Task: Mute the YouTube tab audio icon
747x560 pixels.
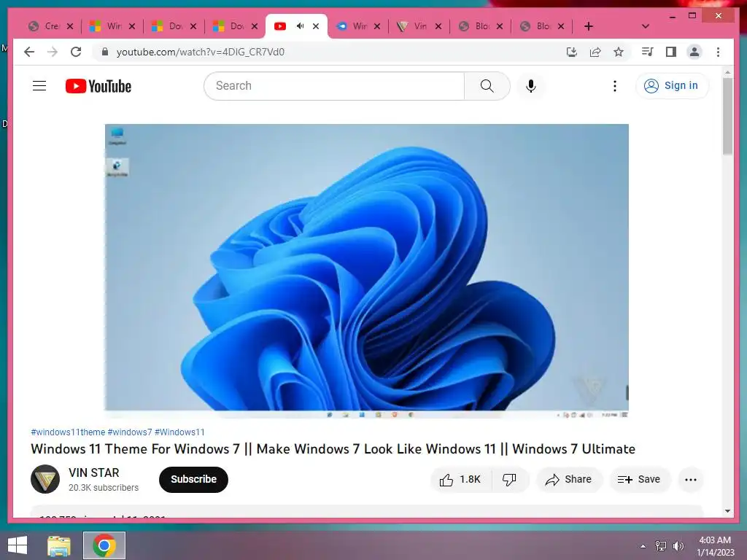Action: coord(300,26)
